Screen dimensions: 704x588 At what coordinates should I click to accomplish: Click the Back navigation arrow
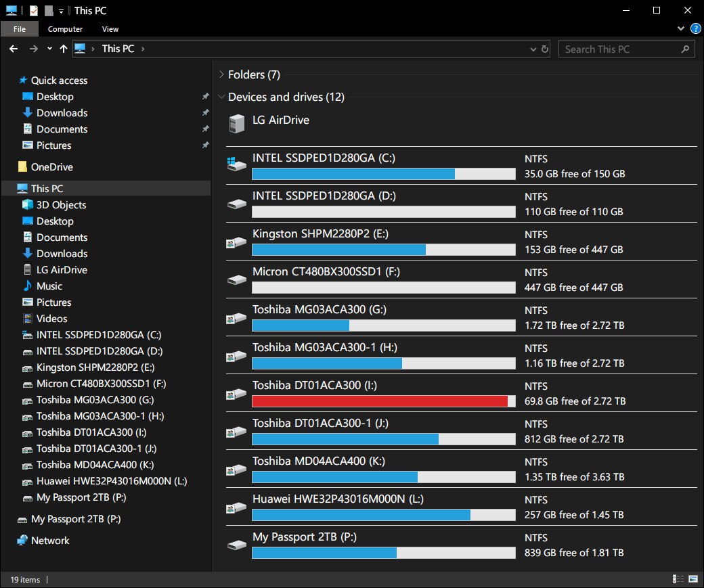(14, 49)
